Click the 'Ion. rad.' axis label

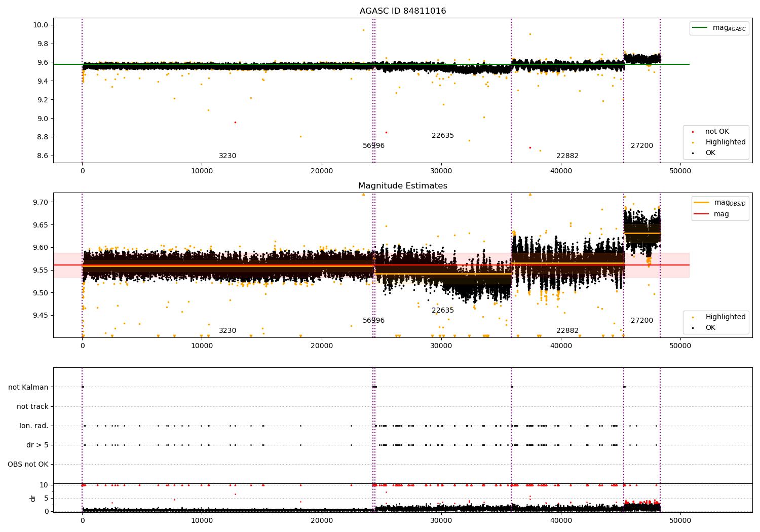point(34,426)
